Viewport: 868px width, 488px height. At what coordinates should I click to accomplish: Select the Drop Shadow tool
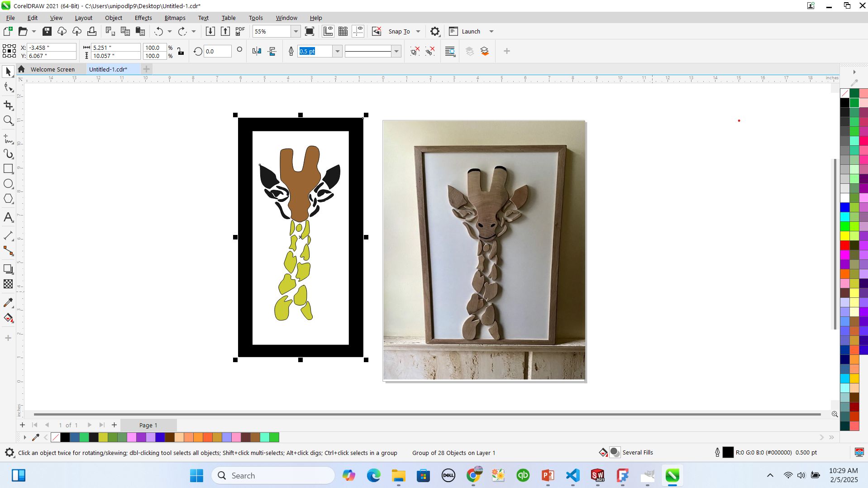pyautogui.click(x=8, y=269)
